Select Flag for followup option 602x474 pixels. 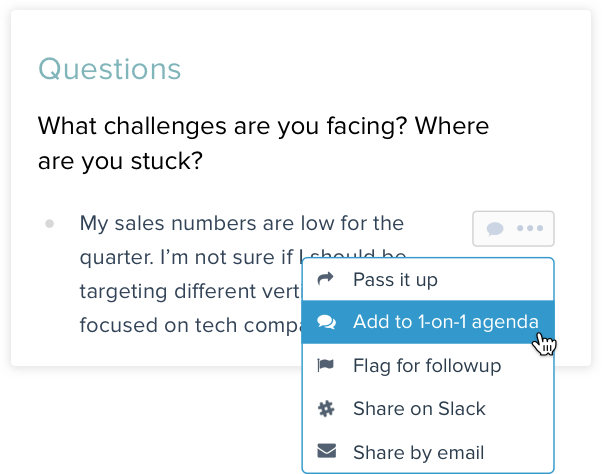(x=427, y=366)
